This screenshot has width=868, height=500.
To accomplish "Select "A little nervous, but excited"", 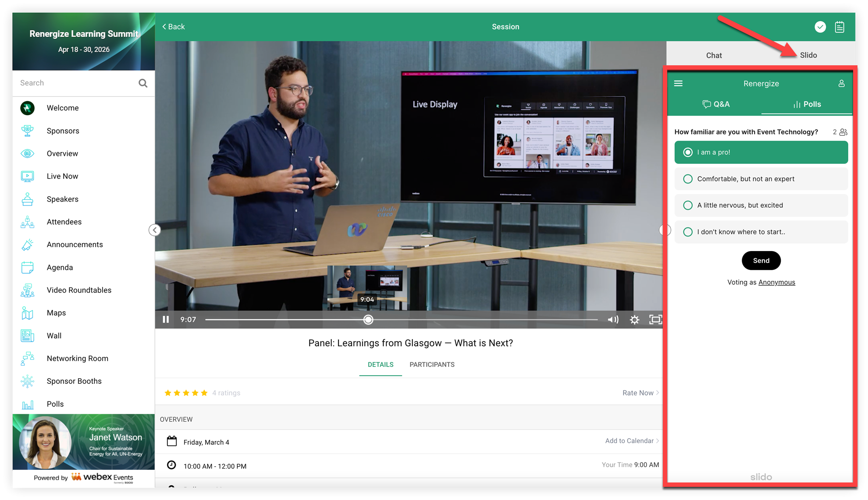I will (x=761, y=205).
